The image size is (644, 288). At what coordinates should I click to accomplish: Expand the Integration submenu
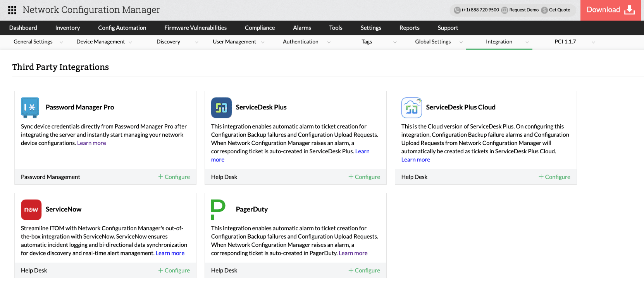pos(527,42)
